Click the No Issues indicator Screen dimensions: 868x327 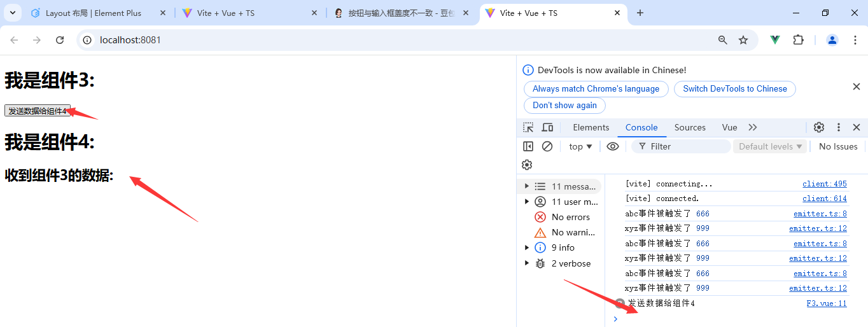[x=838, y=146]
